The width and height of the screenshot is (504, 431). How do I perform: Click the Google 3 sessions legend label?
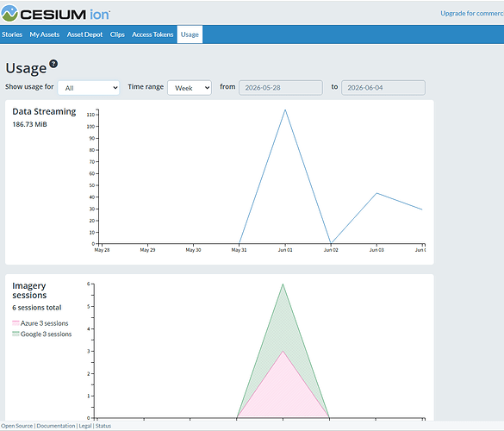46,334
